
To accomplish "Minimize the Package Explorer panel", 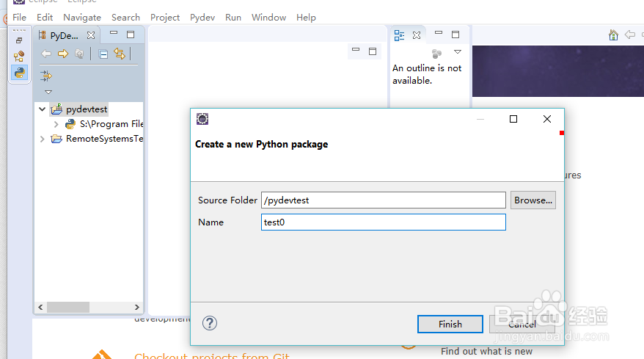I will [114, 33].
